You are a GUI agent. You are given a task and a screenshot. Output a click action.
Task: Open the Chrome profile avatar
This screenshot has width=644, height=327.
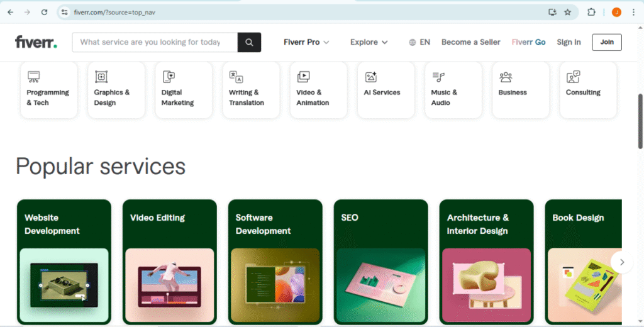point(616,13)
